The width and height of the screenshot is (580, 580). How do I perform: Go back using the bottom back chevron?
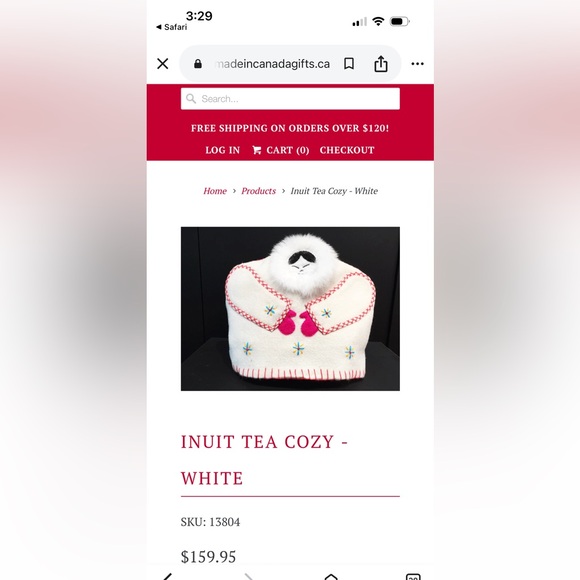[167, 576]
